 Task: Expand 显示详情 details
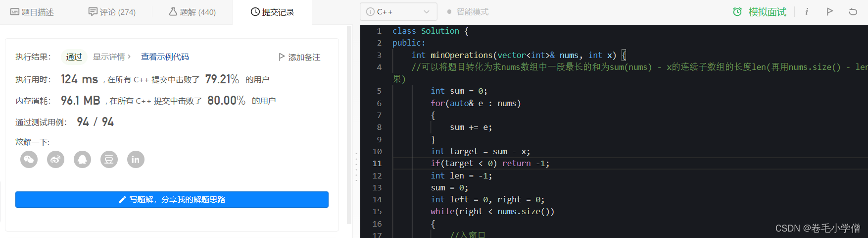112,57
